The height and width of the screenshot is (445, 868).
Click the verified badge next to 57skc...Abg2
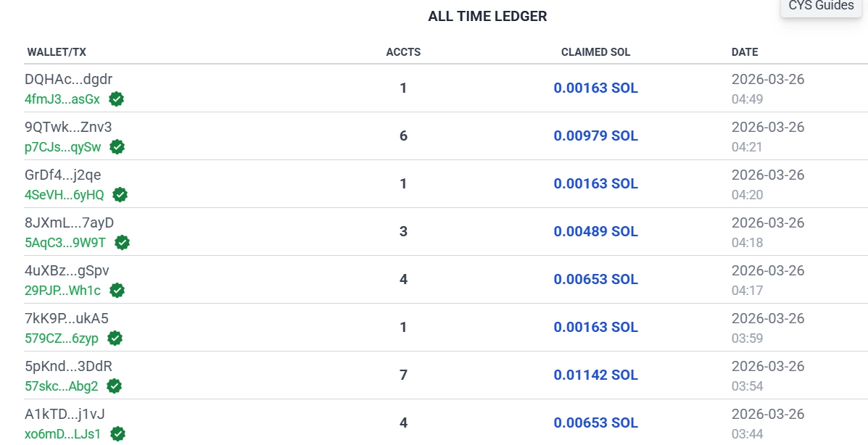[115, 386]
